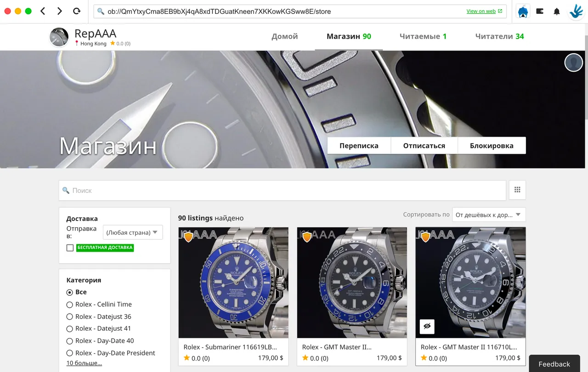Image resolution: width=588 pixels, height=372 pixels.
Task: Go forward with the right arrow
Action: pyautogui.click(x=59, y=11)
